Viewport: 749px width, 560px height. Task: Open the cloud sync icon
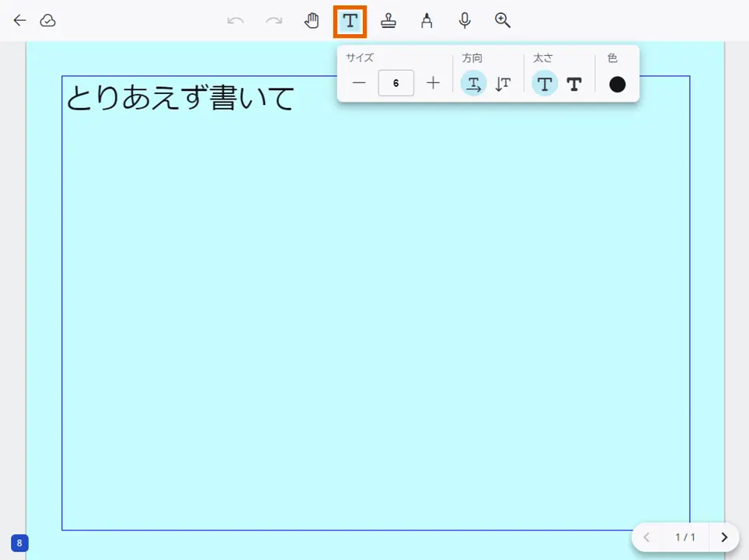(x=48, y=20)
